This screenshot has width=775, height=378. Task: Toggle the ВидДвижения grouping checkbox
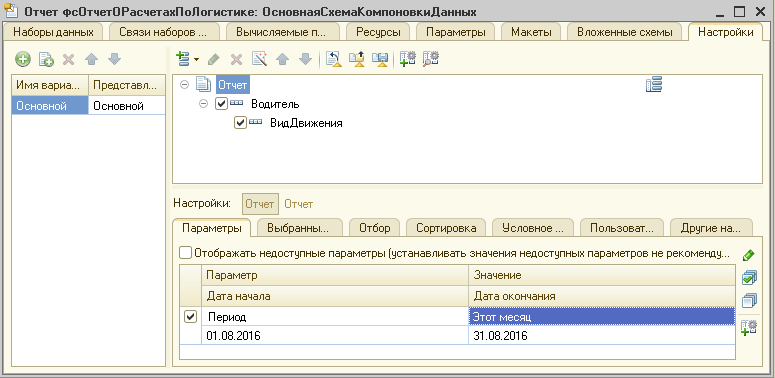tap(241, 123)
